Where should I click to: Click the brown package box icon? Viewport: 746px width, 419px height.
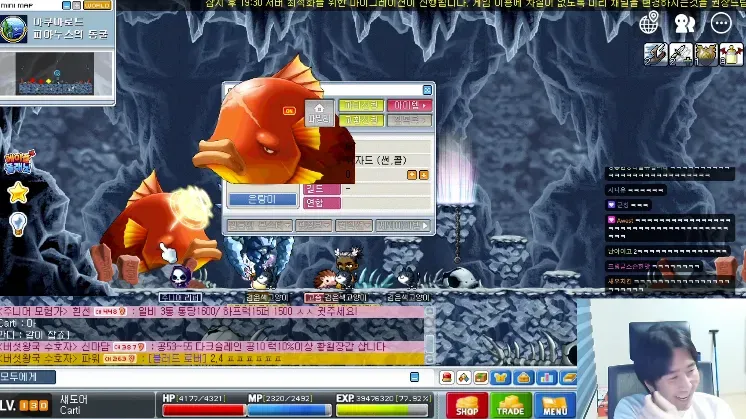(x=481, y=378)
